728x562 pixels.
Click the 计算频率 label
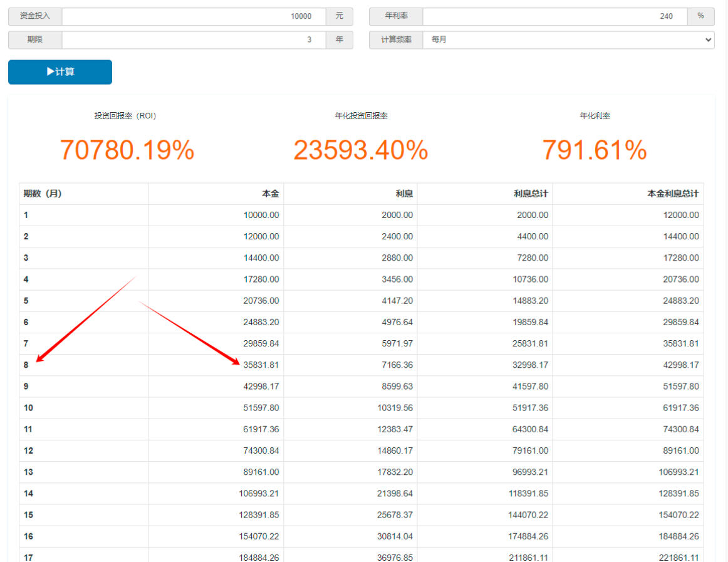click(x=396, y=39)
